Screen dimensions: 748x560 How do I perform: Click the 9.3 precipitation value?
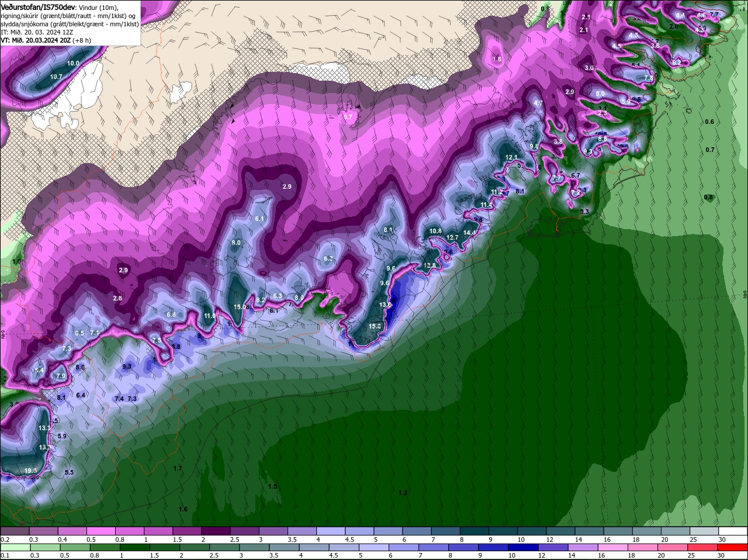(x=127, y=367)
